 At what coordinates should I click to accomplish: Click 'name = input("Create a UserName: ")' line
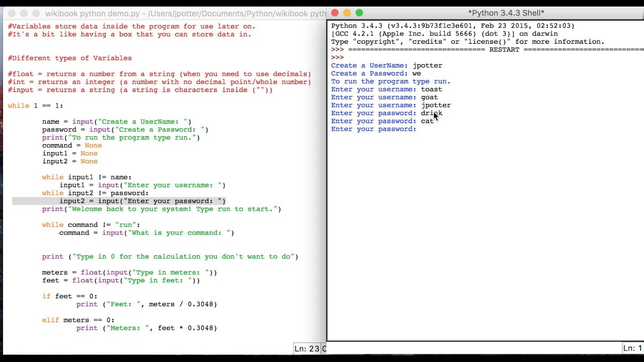tap(117, 122)
